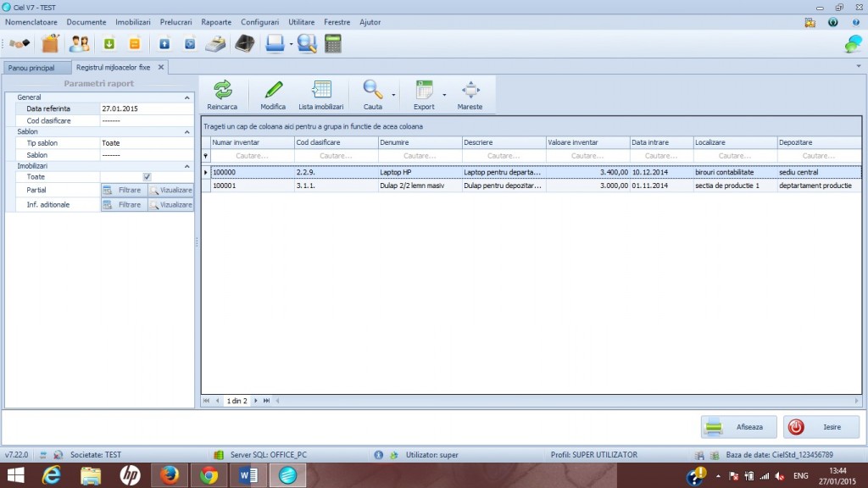Image resolution: width=868 pixels, height=488 pixels.
Task: Open the Configurari menu
Action: [x=259, y=22]
